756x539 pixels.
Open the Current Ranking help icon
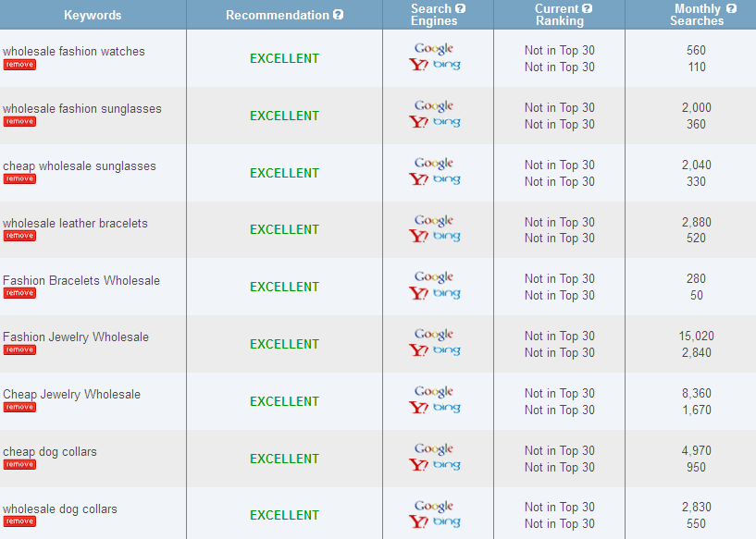(x=587, y=8)
